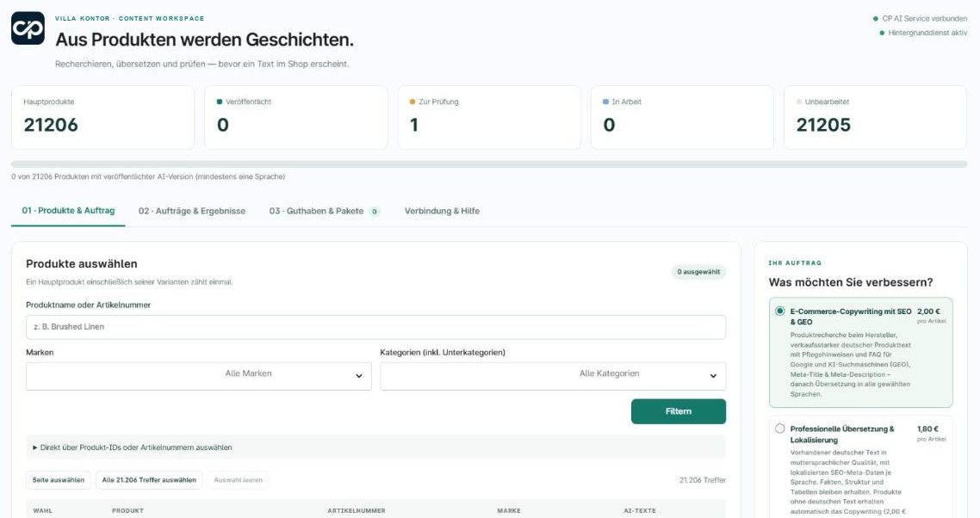This screenshot has height=518, width=980.
Task: Open the Alle Kategorien dropdown
Action: (x=553, y=375)
